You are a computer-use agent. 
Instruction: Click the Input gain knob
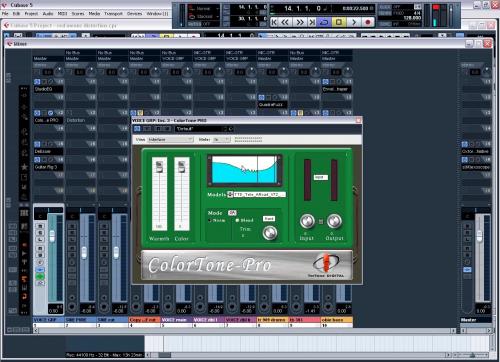coord(307,221)
